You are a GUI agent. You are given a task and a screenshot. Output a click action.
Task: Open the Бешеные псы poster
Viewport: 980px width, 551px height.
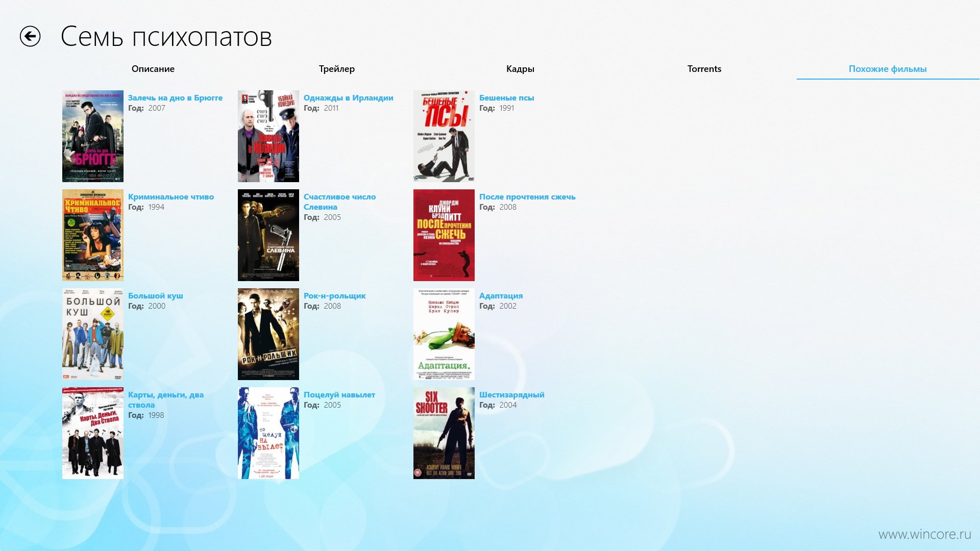pos(444,136)
